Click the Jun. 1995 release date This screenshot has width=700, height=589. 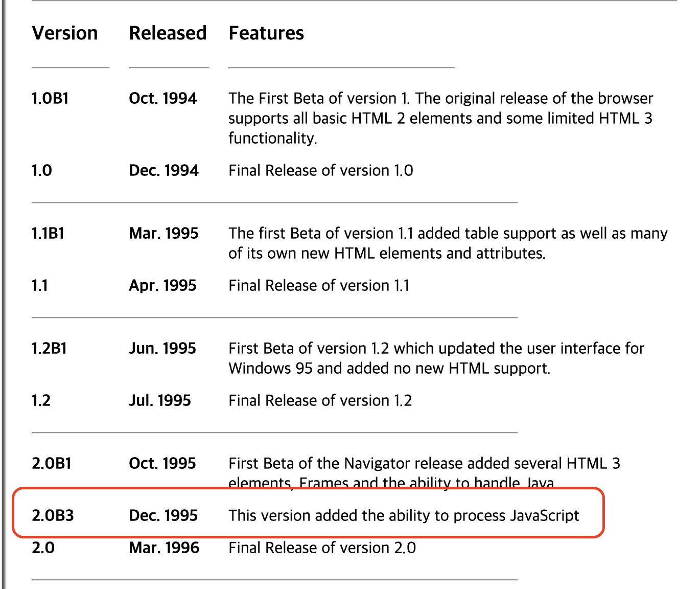162,348
